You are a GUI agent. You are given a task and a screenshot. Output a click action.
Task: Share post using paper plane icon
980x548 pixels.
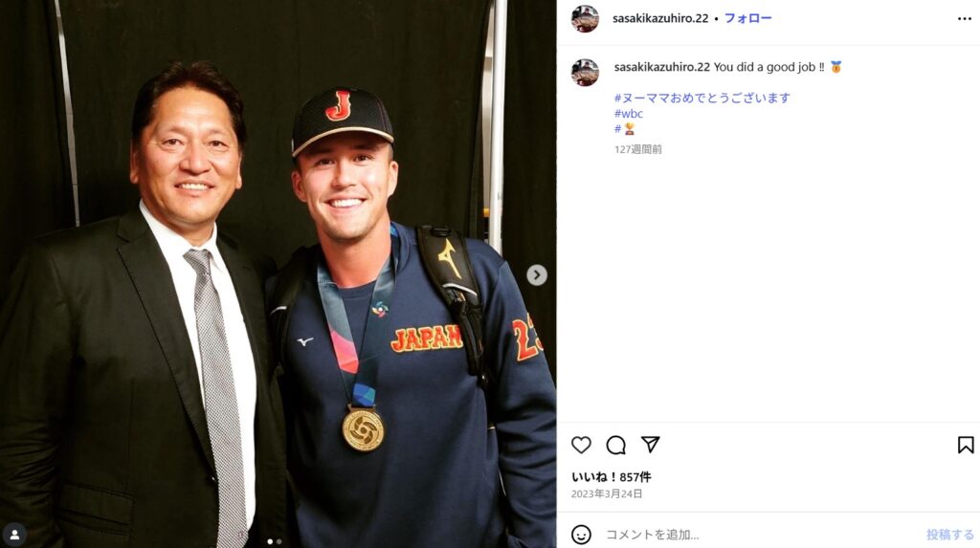[x=651, y=445]
